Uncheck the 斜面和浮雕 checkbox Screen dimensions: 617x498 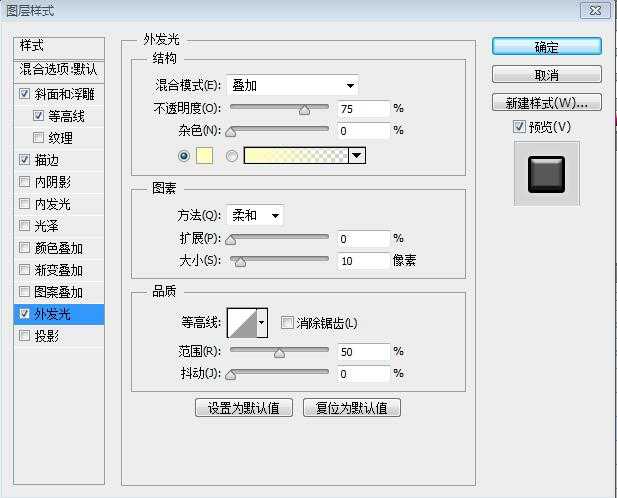tap(24, 94)
